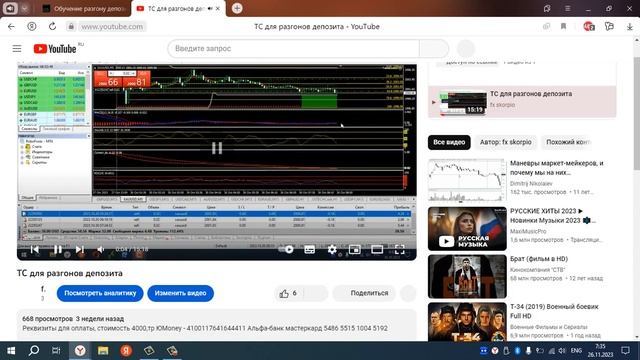Screen dimensions: 640x360
Task: Skip to the next video in the player
Action: (x=80, y=249)
